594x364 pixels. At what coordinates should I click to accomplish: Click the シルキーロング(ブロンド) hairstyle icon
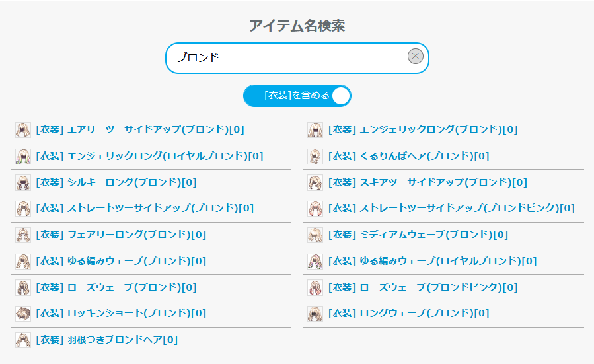click(x=23, y=183)
